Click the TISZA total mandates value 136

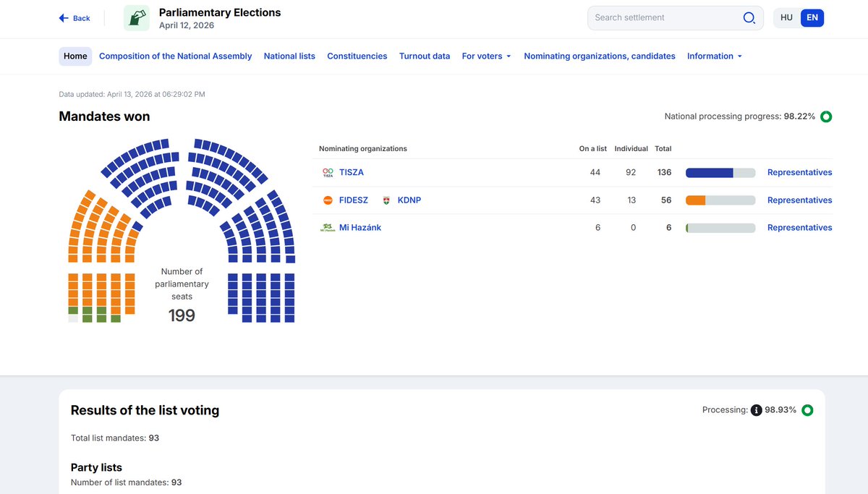[664, 173]
